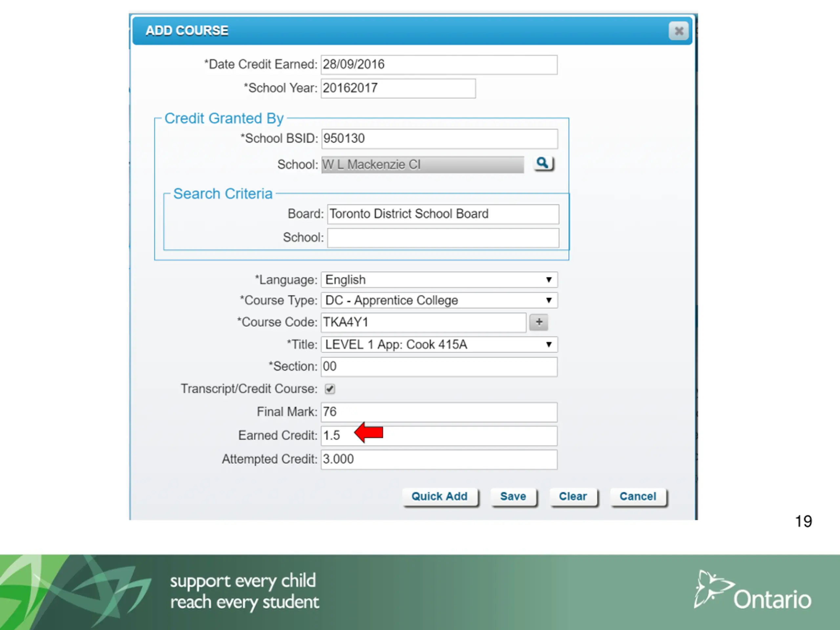
Task: Expand the Course Type dropdown
Action: pos(439,300)
